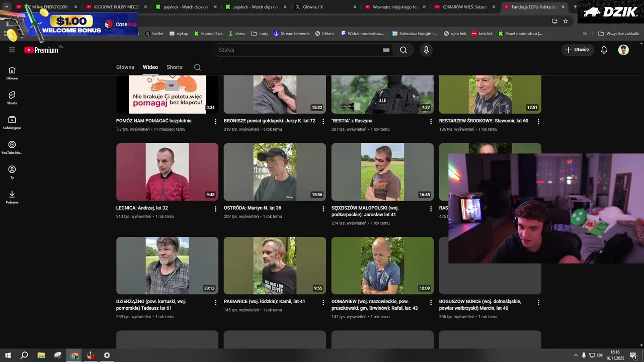Open the clock and date in the taskbar

[x=615, y=355]
